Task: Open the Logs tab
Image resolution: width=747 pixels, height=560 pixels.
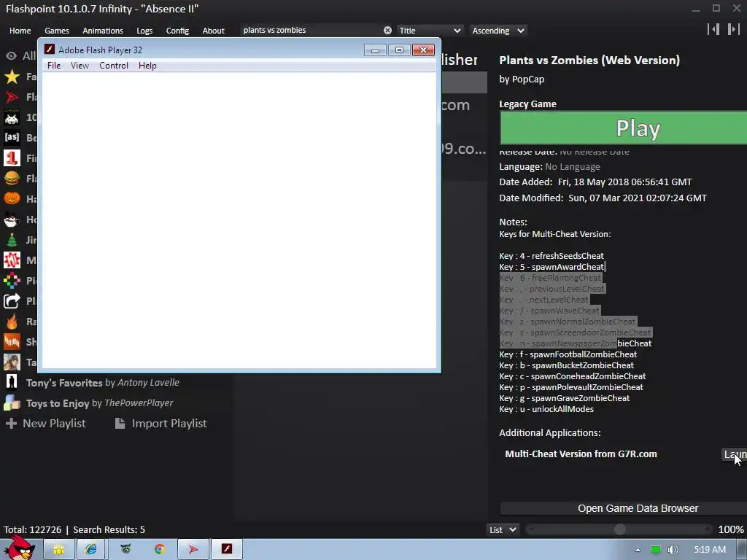Action: pos(145,31)
